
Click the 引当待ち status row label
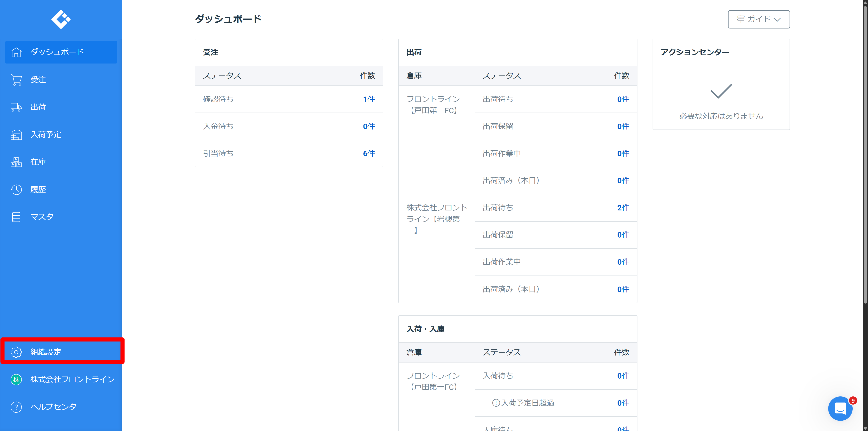coord(218,153)
